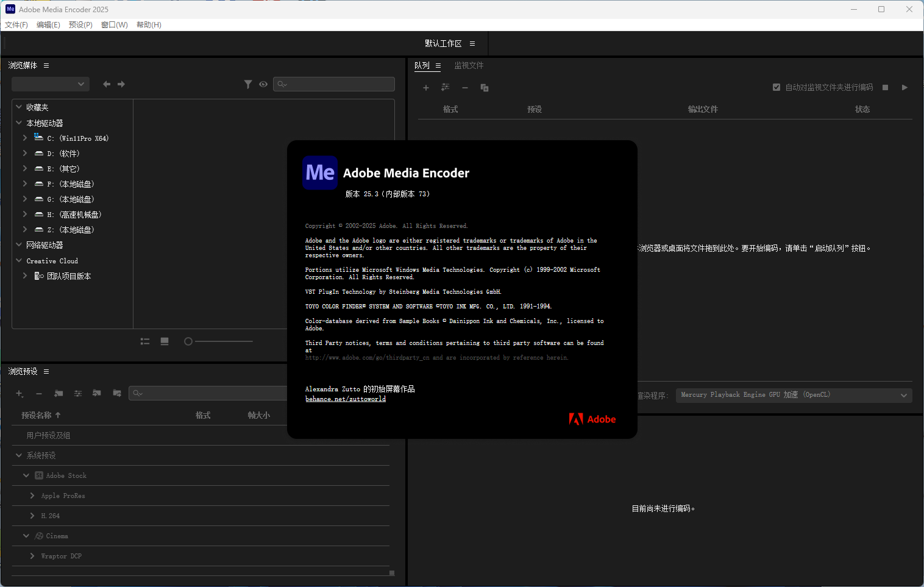Select the Z: (本地磁盘) drive
Screen dimensions: 924x587
click(x=71, y=230)
